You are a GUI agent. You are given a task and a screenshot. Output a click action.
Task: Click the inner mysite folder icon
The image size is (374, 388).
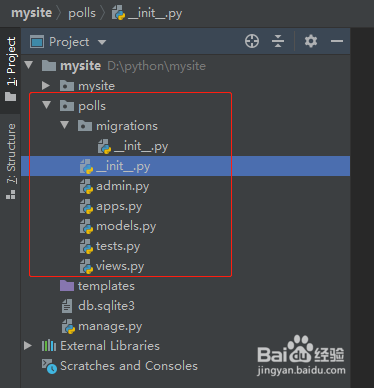pyautogui.click(x=67, y=86)
